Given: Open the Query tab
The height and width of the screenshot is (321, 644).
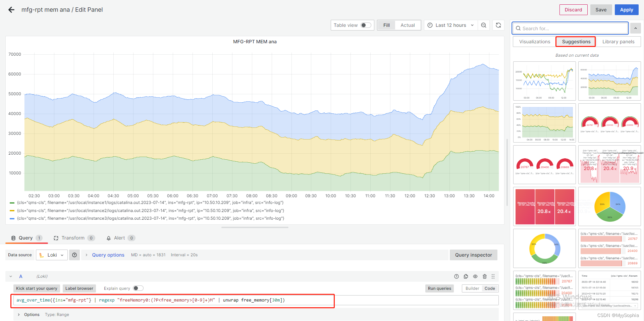Looking at the screenshot, I should click(x=26, y=238).
